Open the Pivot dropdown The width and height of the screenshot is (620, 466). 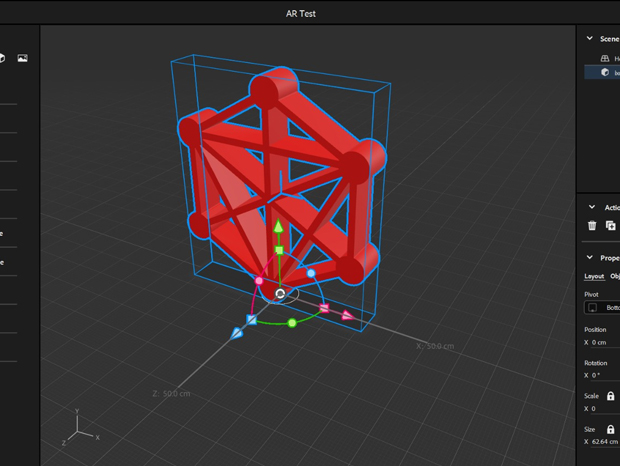(602, 308)
